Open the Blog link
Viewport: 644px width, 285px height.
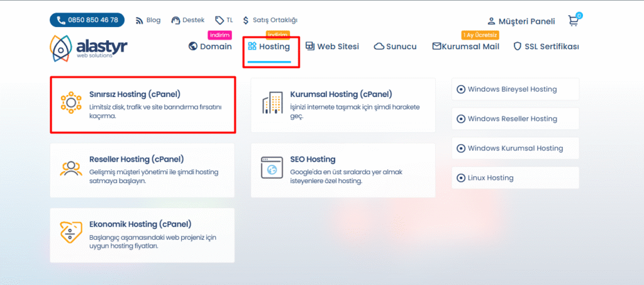pyautogui.click(x=153, y=20)
